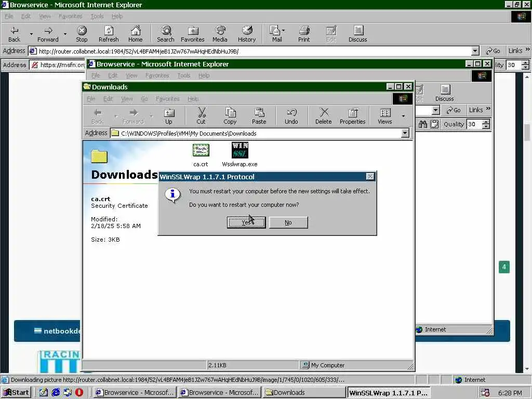Click the Opera quick launch icon

pyautogui.click(x=79, y=393)
